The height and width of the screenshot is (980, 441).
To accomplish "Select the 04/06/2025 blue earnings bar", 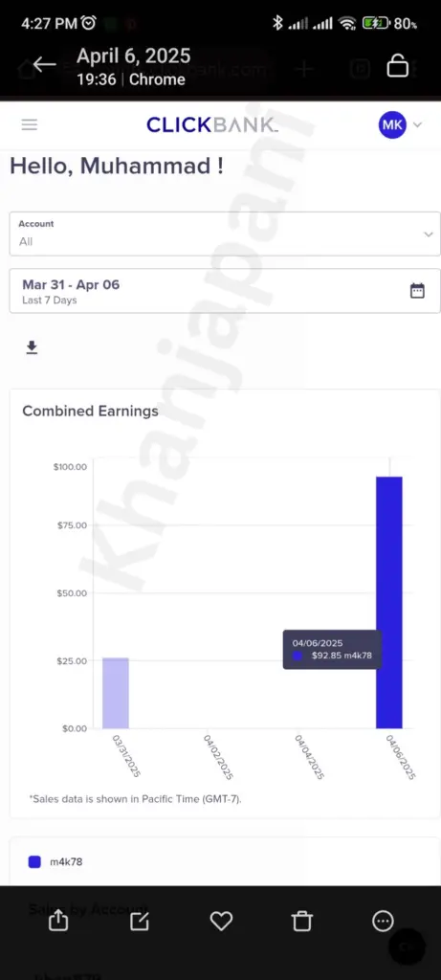I will 389,603.
